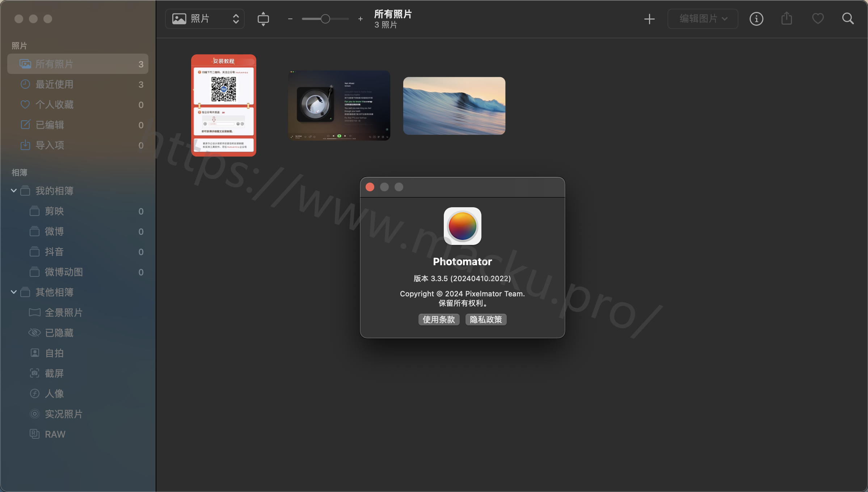
Task: Click the screenshot icon beside 截屏
Action: (x=34, y=373)
